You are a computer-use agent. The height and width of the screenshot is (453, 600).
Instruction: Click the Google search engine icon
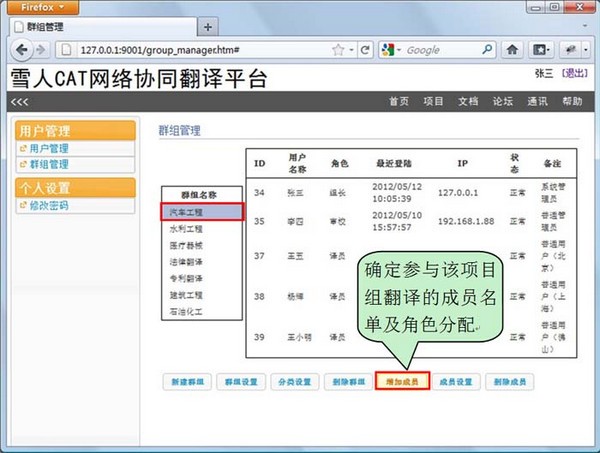pos(388,50)
